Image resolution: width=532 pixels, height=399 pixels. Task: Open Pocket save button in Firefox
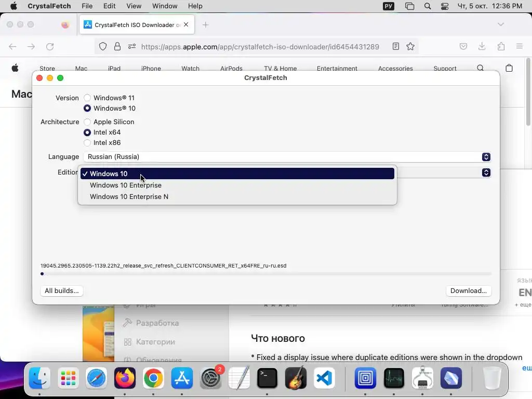[x=463, y=46]
